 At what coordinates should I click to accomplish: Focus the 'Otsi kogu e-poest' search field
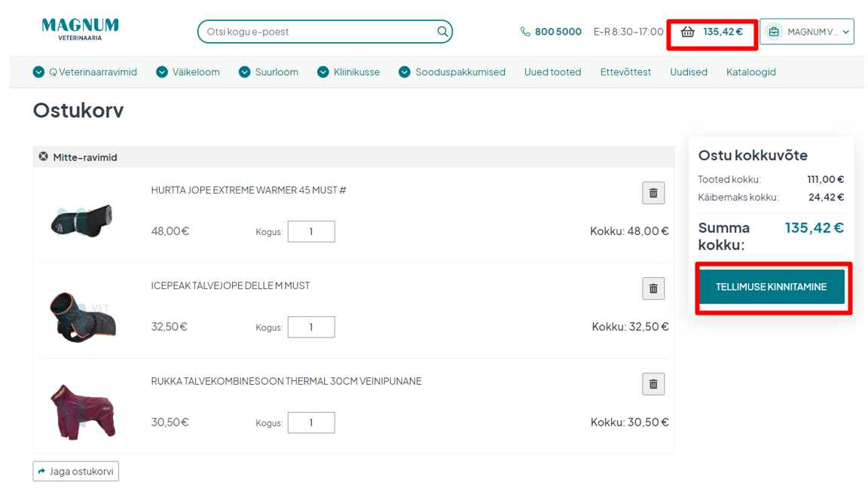pos(325,32)
